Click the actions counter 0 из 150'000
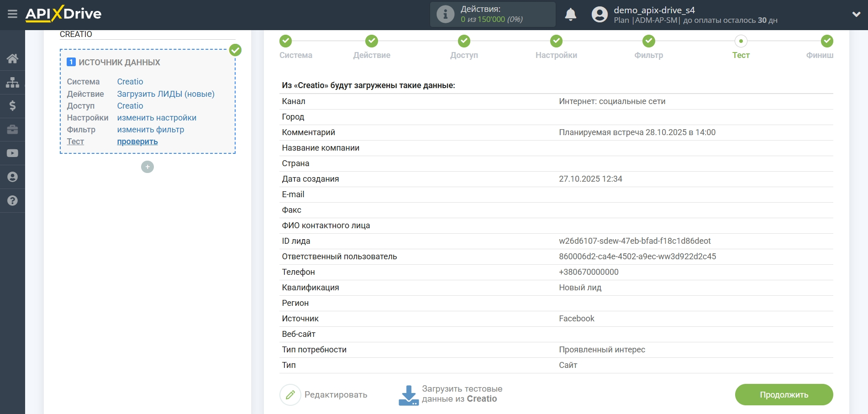Screen dimensions: 868x414 tap(491, 20)
